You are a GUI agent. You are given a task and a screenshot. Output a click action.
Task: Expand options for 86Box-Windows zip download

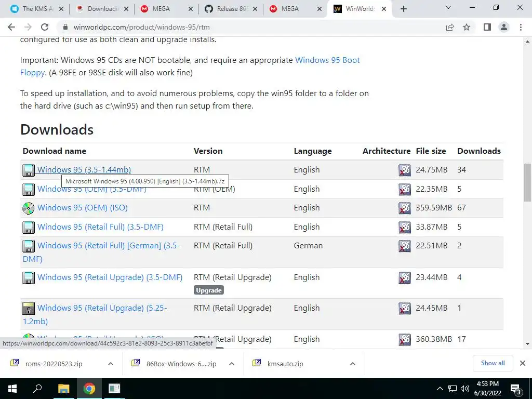[232, 364]
